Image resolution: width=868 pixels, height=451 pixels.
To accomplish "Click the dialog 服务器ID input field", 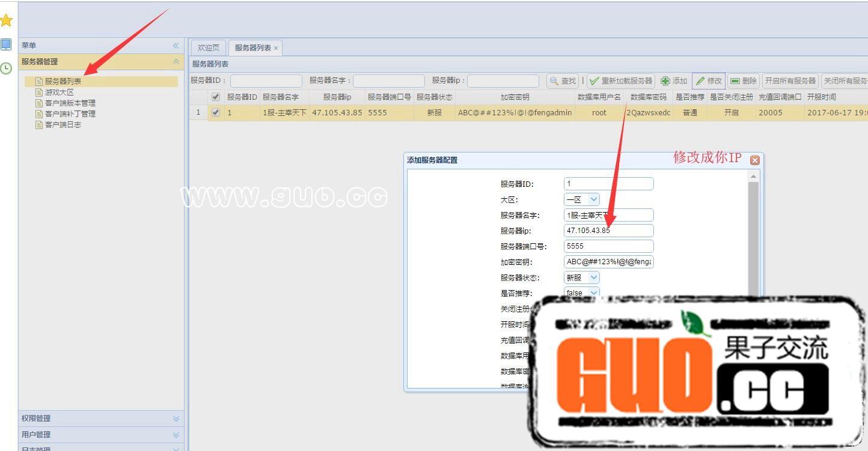I will (x=608, y=184).
